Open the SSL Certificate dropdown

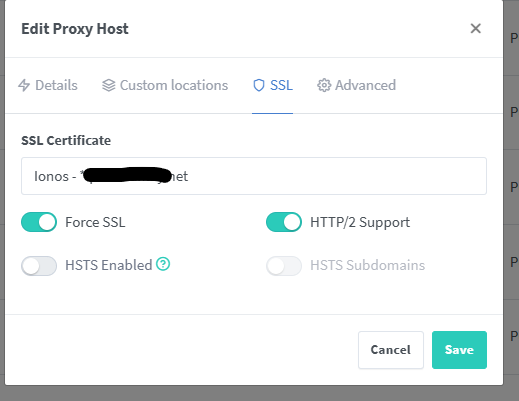(x=254, y=176)
